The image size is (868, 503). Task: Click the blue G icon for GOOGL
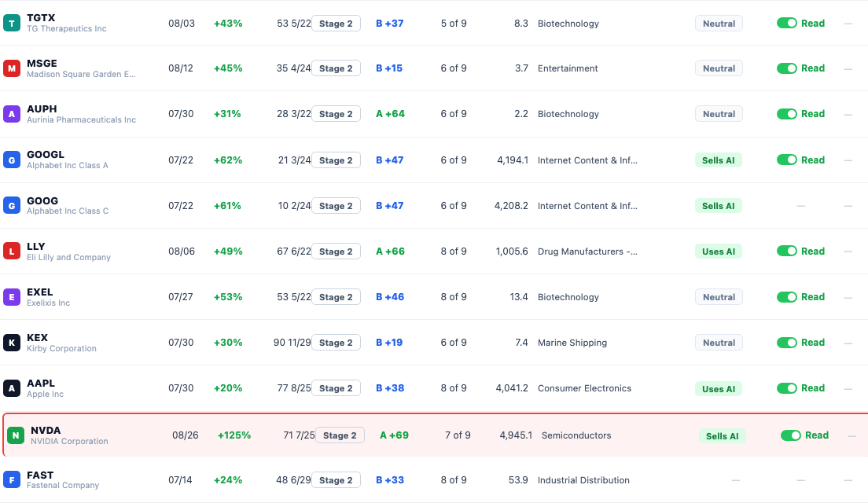tap(12, 160)
